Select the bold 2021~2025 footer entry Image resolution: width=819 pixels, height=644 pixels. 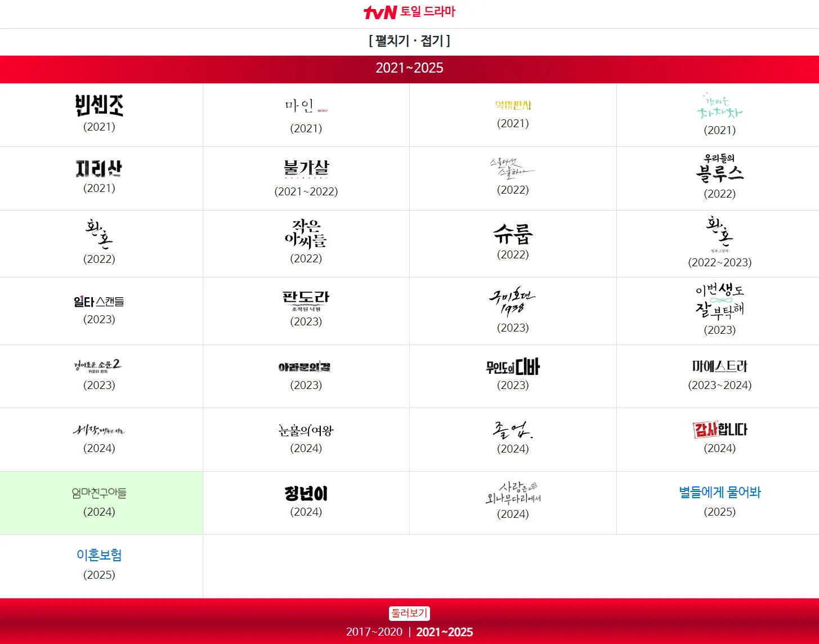tap(445, 632)
